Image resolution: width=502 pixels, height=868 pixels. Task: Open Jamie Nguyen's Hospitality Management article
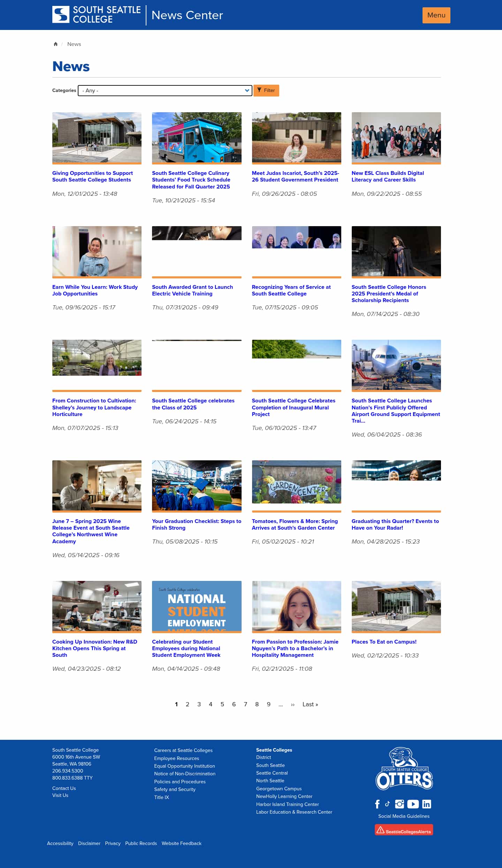pos(295,648)
